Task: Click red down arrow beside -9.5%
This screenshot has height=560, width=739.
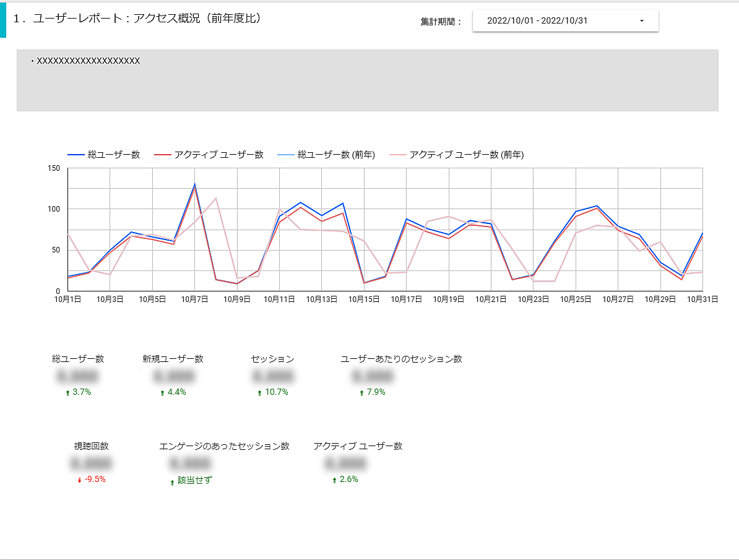Action: (x=79, y=480)
